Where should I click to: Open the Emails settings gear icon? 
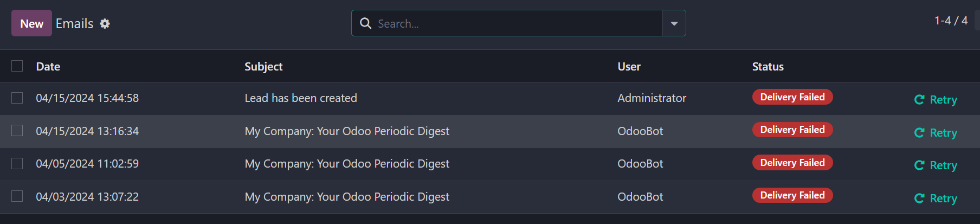(x=105, y=23)
